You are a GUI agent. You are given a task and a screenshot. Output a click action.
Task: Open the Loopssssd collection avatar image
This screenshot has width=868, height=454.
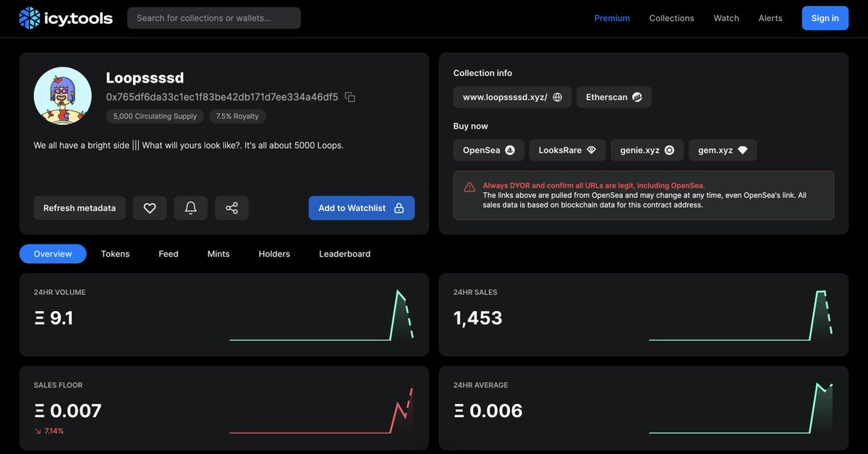63,96
